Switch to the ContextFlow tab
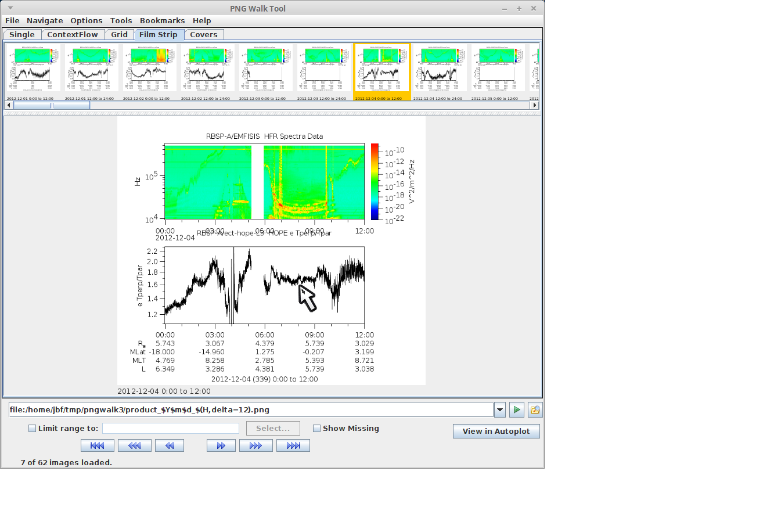The height and width of the screenshot is (532, 781). [x=73, y=35]
